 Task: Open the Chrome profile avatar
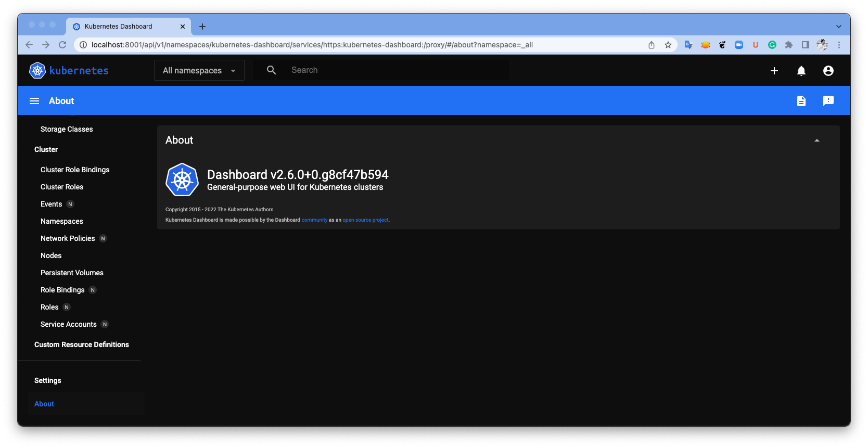point(822,45)
